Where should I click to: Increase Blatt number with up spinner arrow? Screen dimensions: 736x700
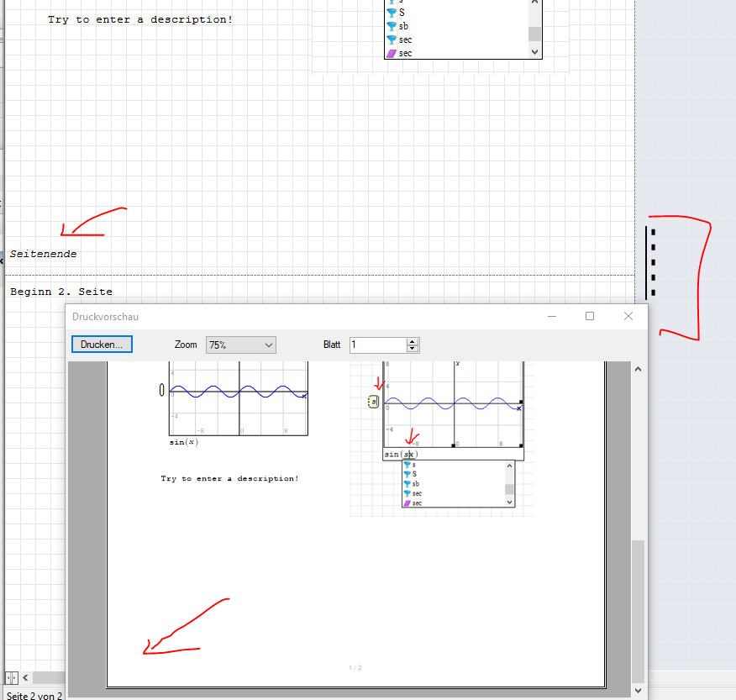[412, 341]
